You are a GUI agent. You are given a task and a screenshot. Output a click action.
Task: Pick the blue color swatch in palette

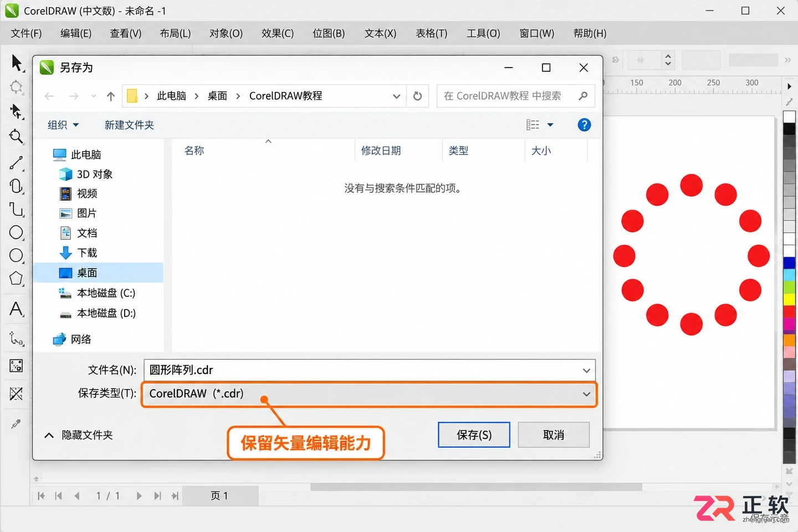(x=789, y=262)
